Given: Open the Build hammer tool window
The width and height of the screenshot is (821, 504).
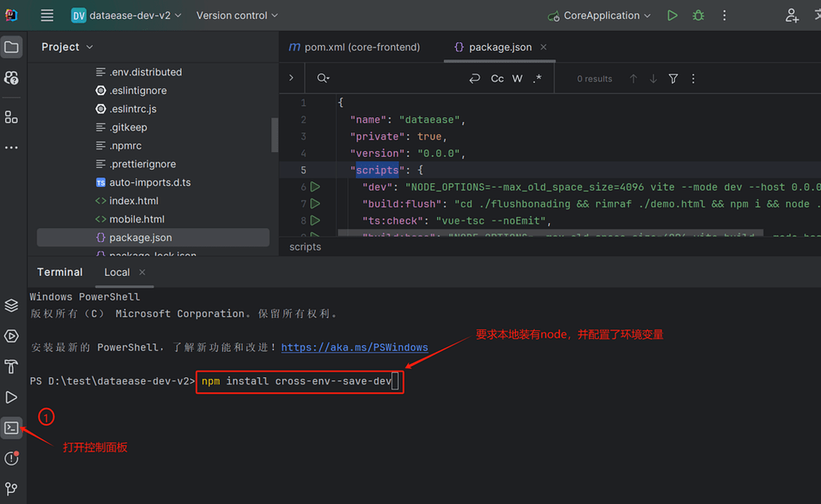Looking at the screenshot, I should point(11,367).
